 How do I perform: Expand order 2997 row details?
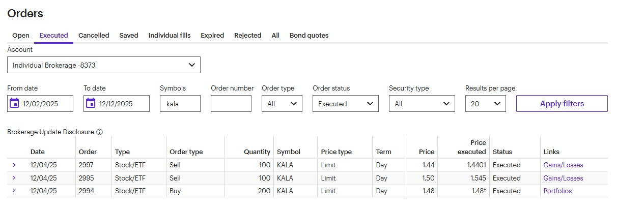(x=14, y=165)
